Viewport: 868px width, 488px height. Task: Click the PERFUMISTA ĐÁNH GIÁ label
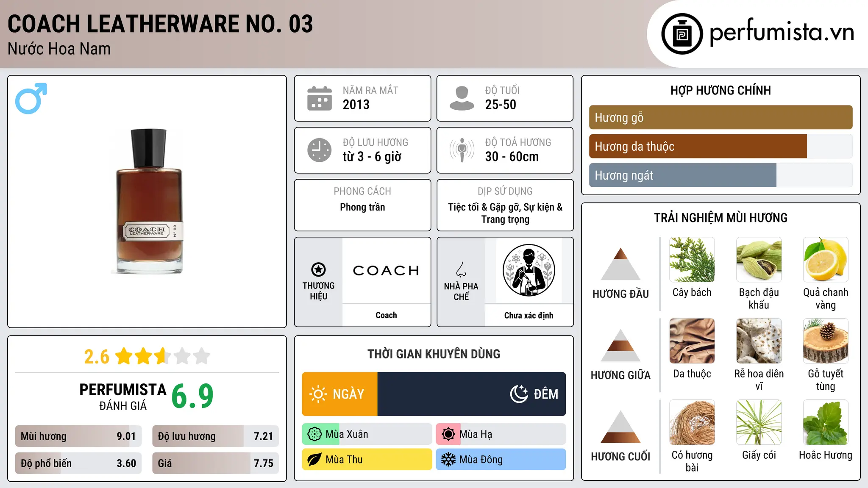[x=123, y=396]
